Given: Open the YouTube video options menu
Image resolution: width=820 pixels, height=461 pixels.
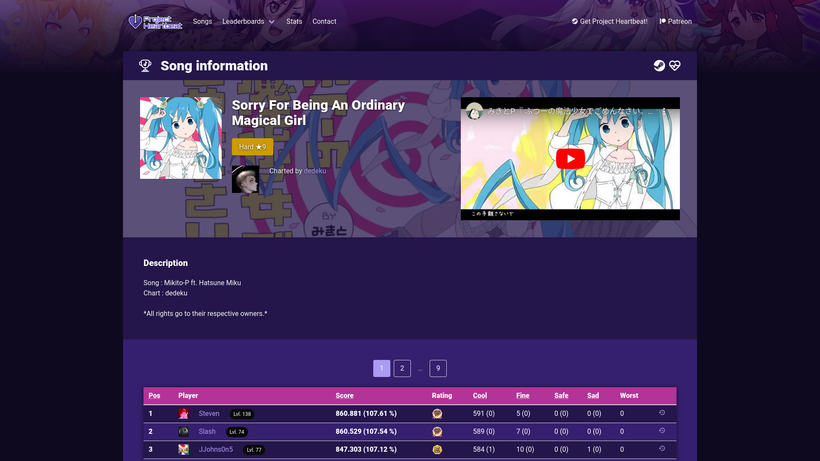Looking at the screenshot, I should [x=664, y=111].
